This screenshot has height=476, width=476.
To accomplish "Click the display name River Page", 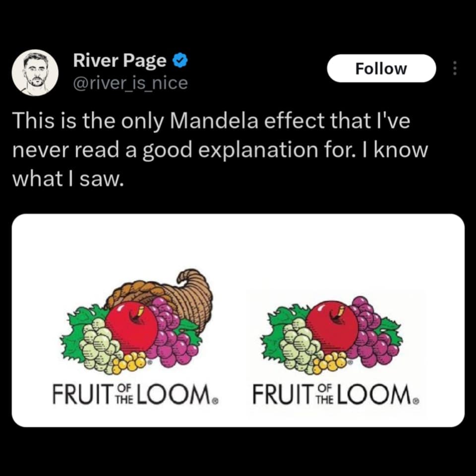I will [x=119, y=60].
